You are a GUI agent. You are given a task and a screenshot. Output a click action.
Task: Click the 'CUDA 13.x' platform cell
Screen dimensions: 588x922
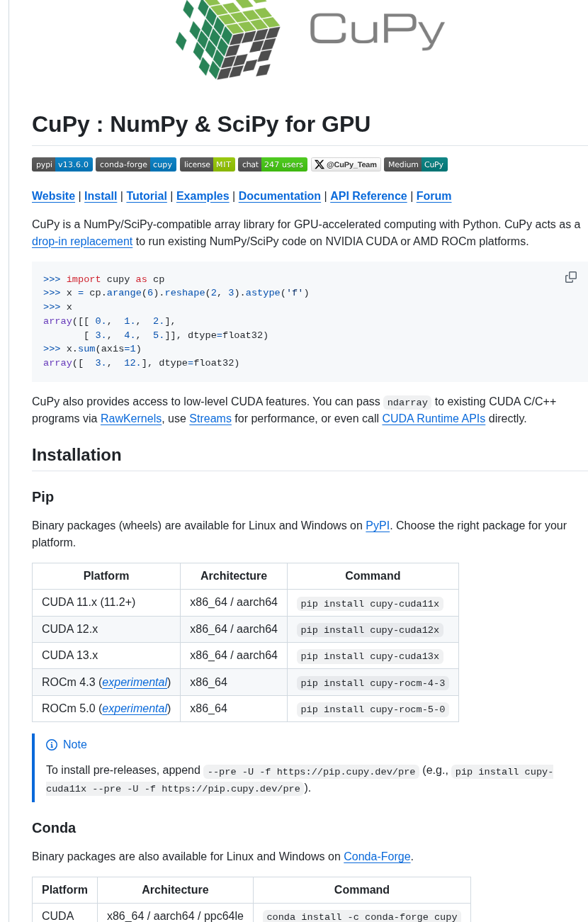pos(106,656)
